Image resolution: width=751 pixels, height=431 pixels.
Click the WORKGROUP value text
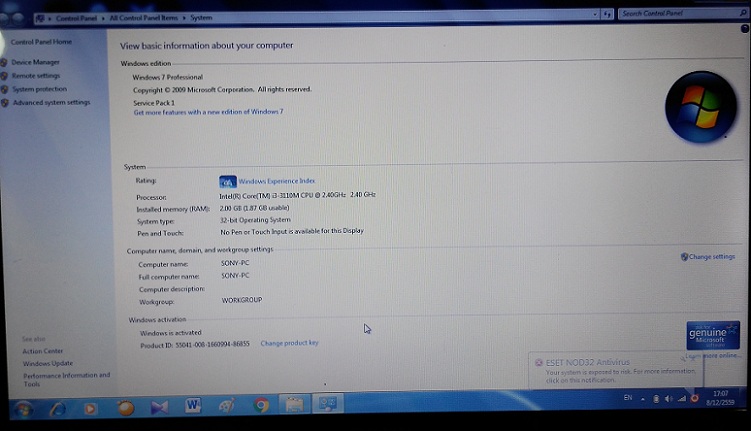241,300
